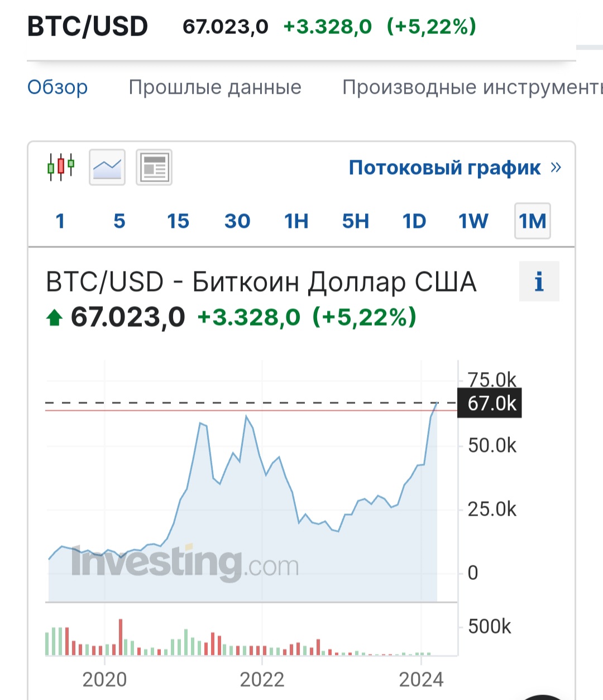The image size is (603, 700).
Task: Open Производные инструменты tab
Action: [x=472, y=87]
